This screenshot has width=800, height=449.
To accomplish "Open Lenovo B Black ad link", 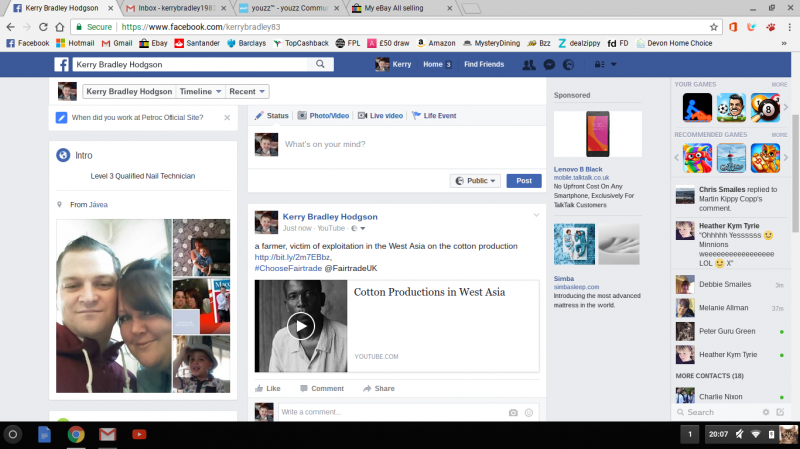I will 578,169.
